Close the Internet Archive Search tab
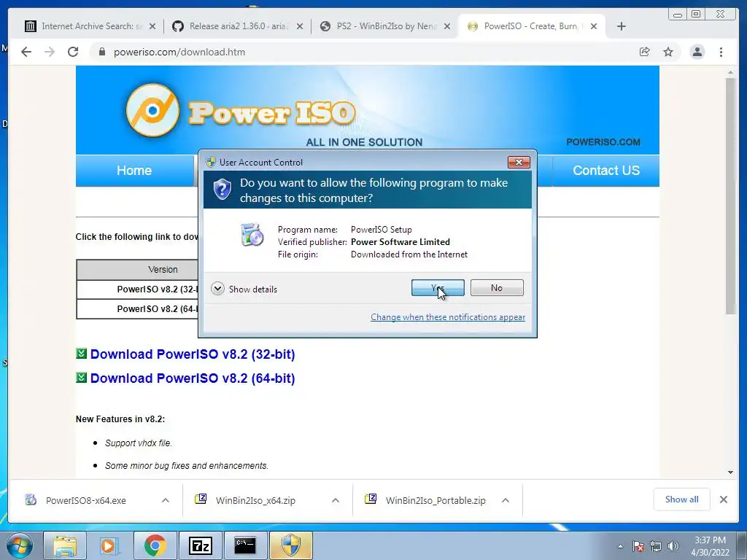Screen dimensions: 747x560 click(x=152, y=27)
